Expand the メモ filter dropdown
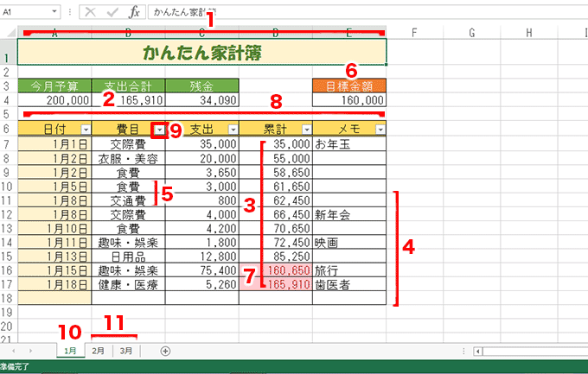 pos(379,129)
